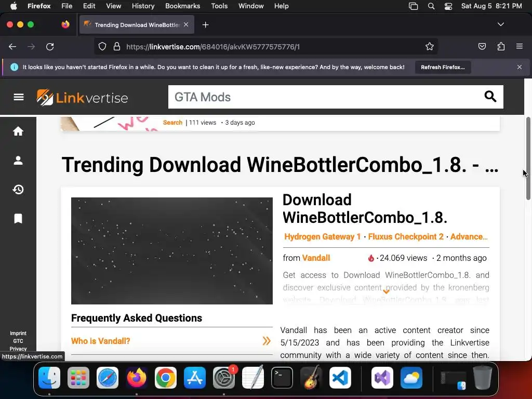Open the Fluxus Checkpoint 2 link
The width and height of the screenshot is (532, 399).
(406, 236)
